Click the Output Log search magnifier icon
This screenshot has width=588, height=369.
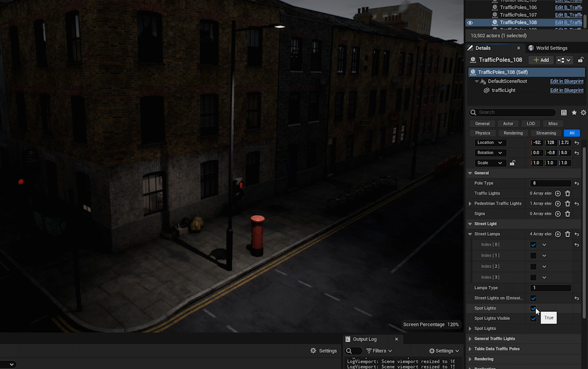click(x=349, y=351)
